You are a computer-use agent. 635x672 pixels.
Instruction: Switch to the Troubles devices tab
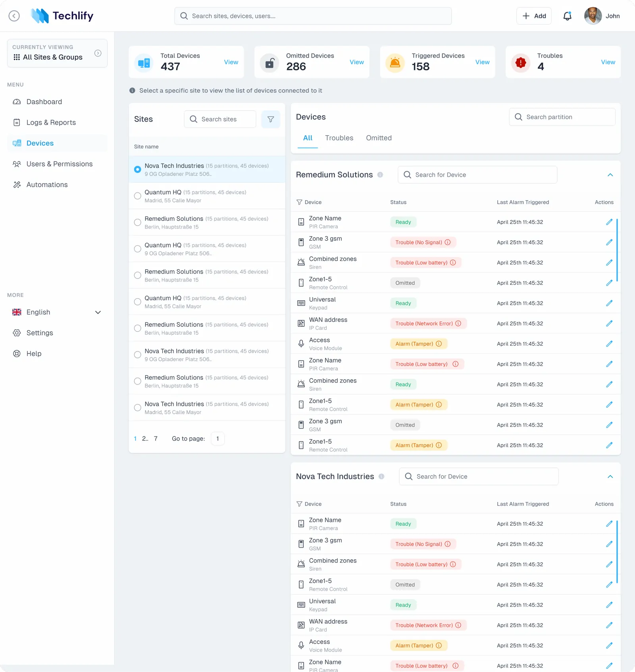339,138
